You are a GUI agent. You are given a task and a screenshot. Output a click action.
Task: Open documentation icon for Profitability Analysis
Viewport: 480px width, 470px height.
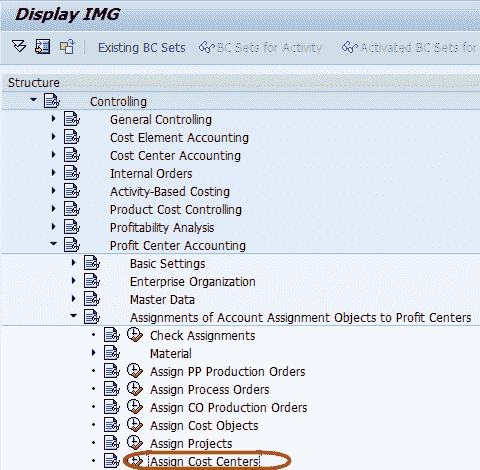(72, 227)
